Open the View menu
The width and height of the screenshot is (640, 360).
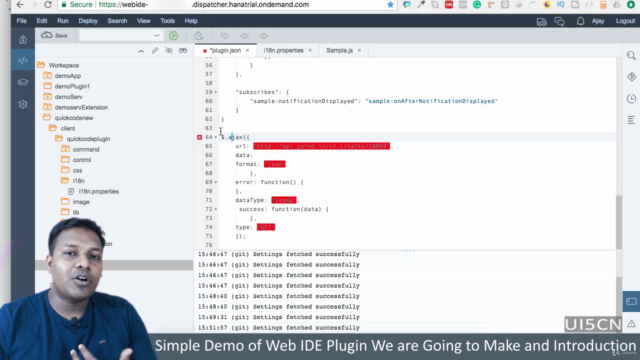click(144, 21)
